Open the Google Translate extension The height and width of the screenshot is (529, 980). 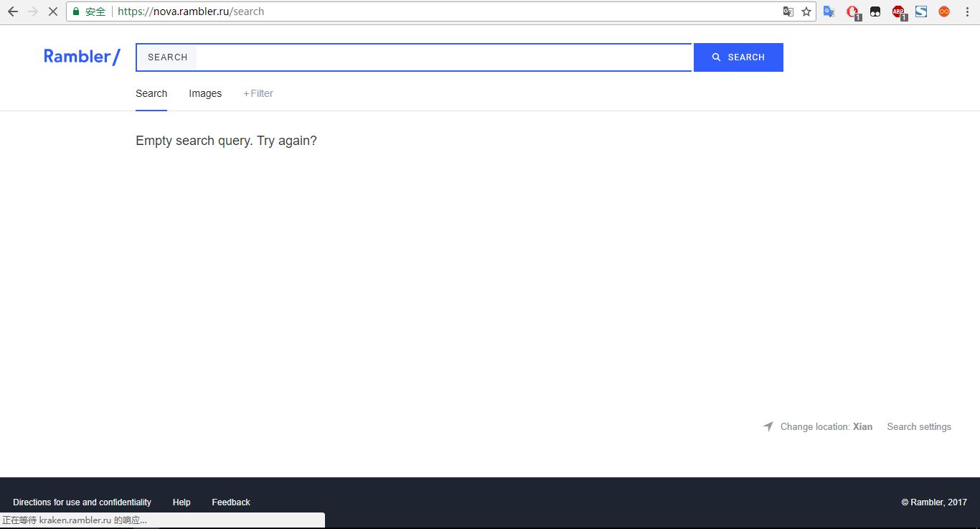coord(829,11)
